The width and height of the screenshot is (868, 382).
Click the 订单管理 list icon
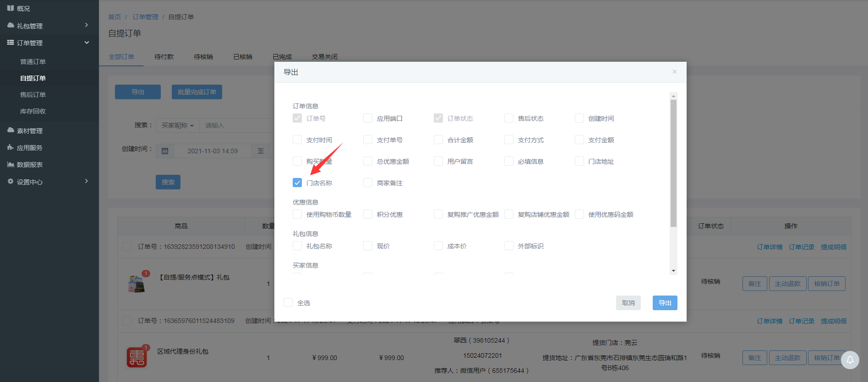(x=11, y=43)
